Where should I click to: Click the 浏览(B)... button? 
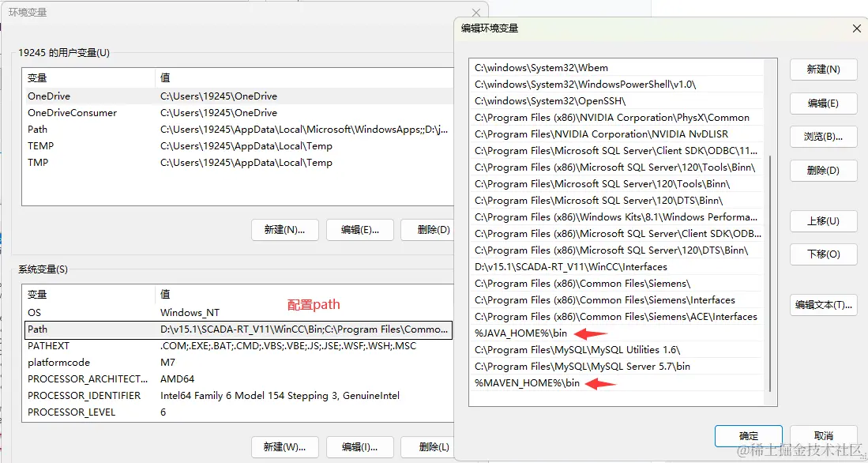(x=823, y=137)
